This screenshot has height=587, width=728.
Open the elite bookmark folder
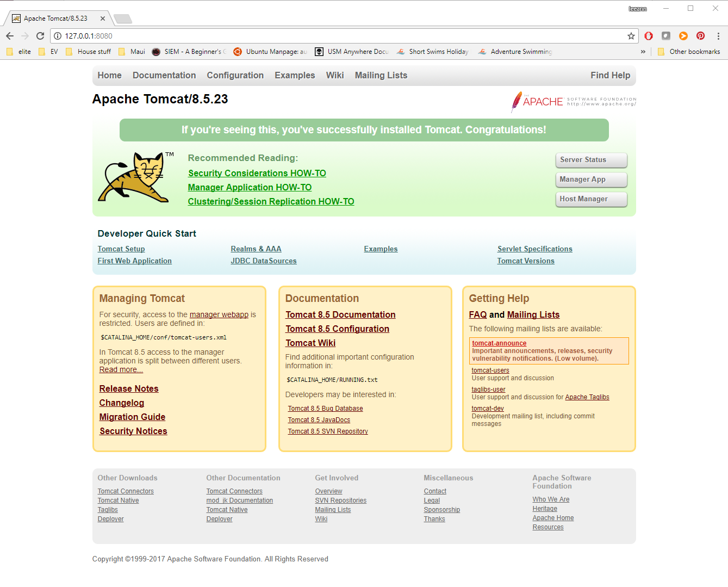(19, 52)
